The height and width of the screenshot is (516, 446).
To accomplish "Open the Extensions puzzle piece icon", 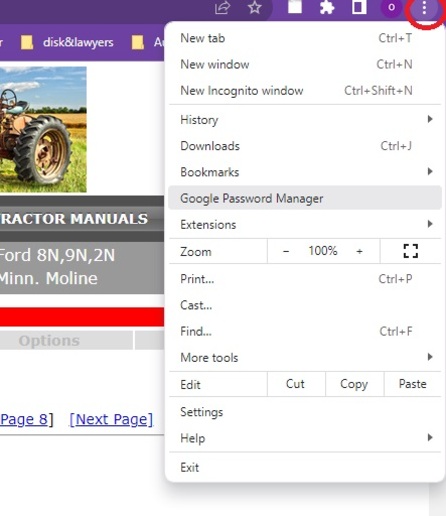I will (327, 7).
